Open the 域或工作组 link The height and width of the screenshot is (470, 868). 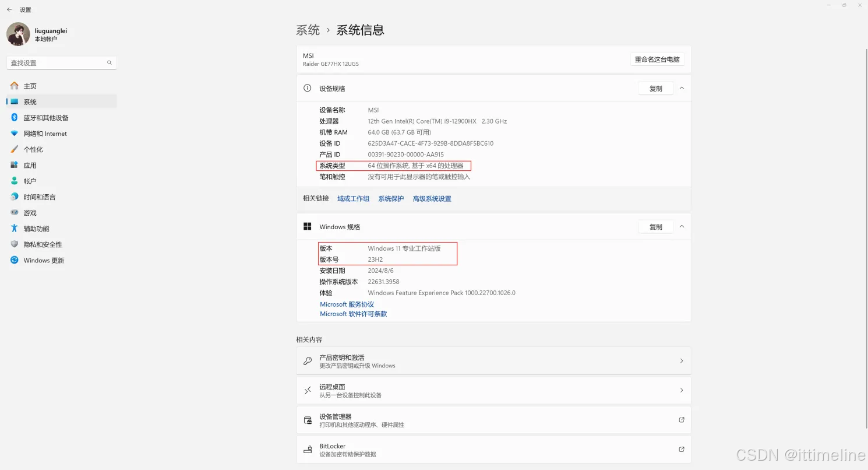[353, 199]
